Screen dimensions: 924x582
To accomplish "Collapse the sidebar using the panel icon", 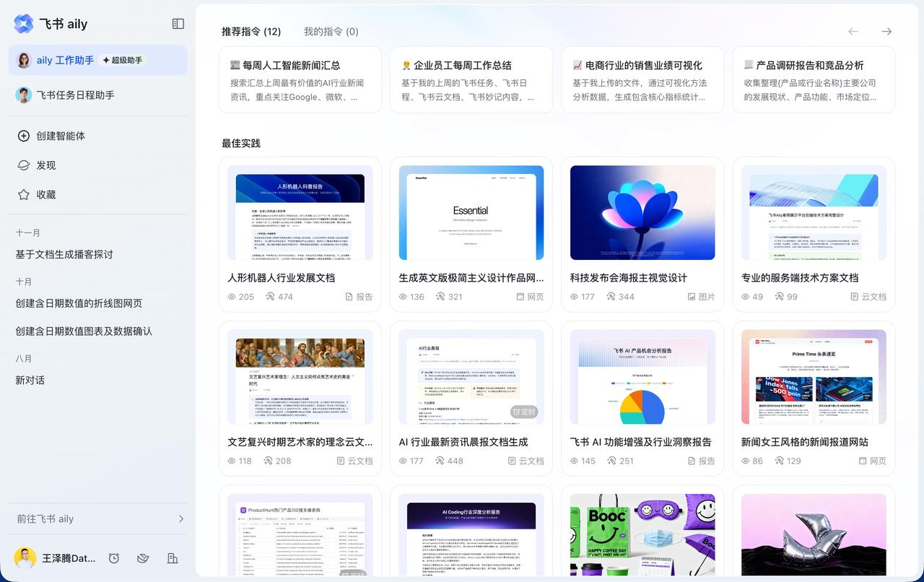I will [x=178, y=24].
